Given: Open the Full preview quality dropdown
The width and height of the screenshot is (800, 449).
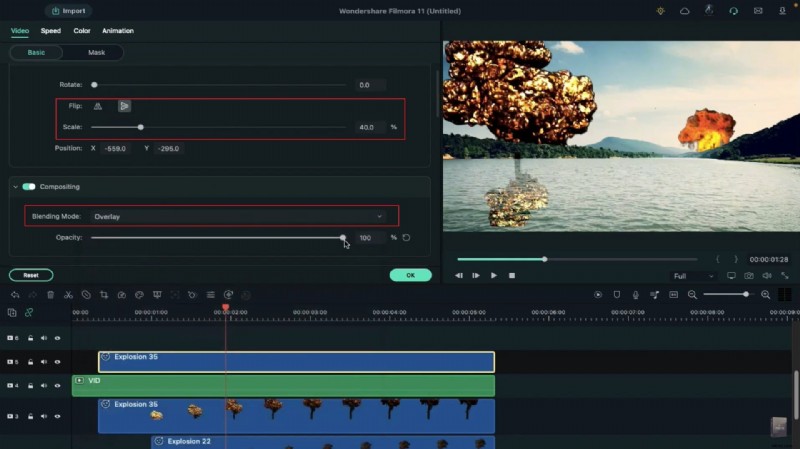Looking at the screenshot, I should 693,276.
